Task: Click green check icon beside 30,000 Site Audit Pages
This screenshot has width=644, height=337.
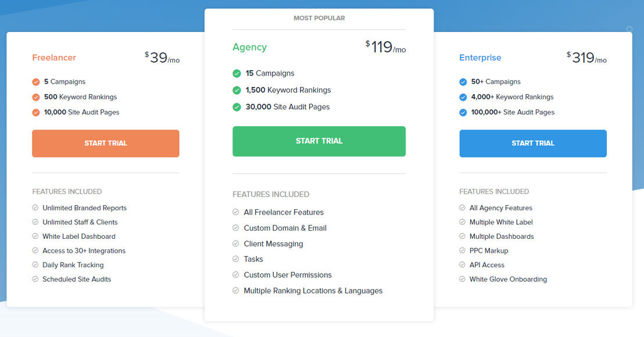Action: 237,107
